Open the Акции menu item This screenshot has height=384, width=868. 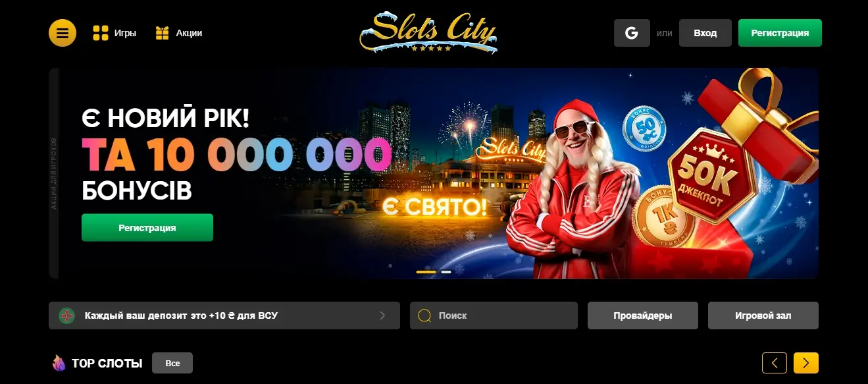click(189, 33)
